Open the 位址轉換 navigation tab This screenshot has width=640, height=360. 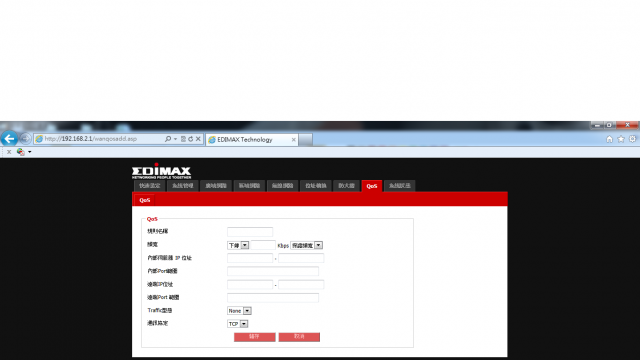316,186
